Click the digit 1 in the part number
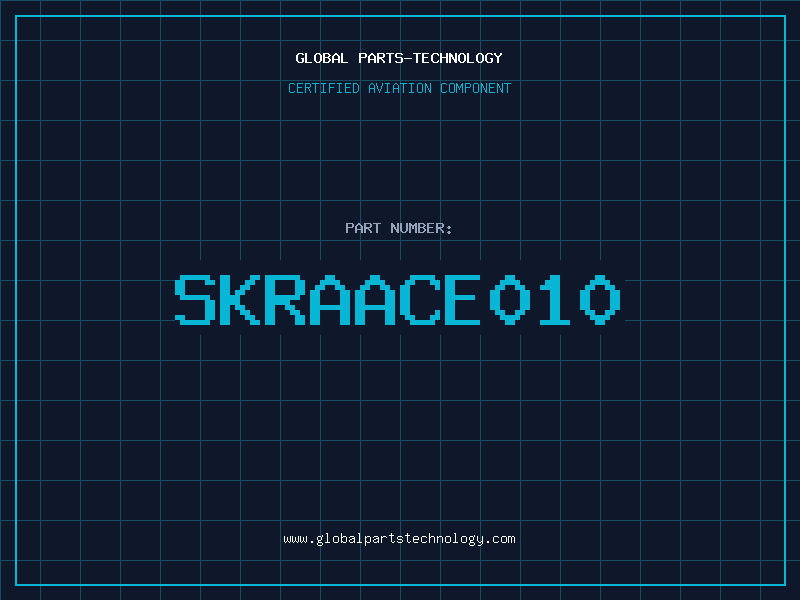 tap(555, 300)
